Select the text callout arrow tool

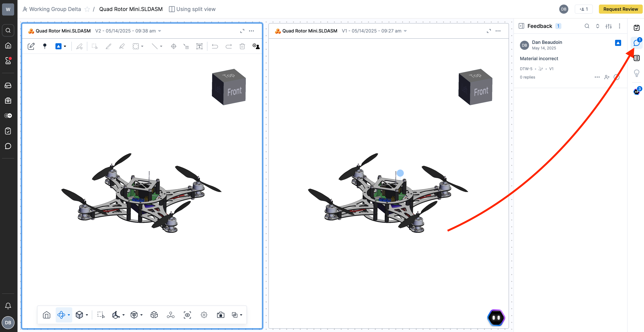pos(186,46)
